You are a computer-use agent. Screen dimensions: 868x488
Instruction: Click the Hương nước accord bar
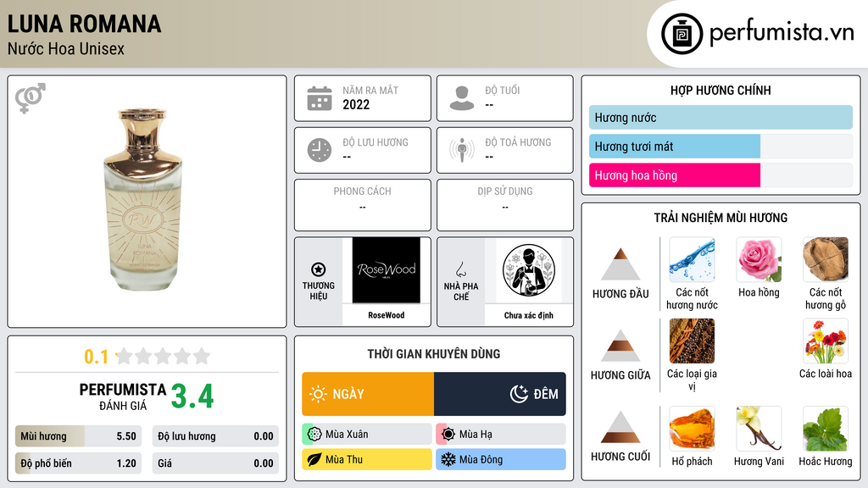click(x=721, y=117)
